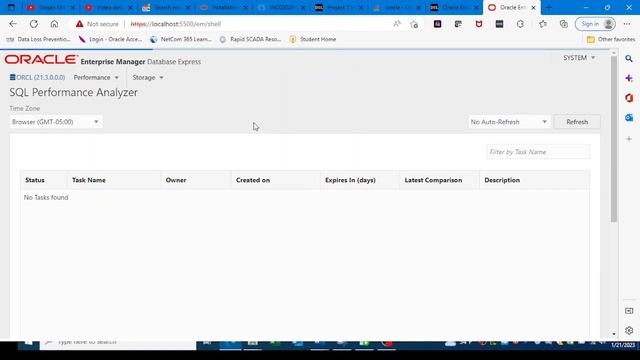Viewport: 640px width, 360px height.
Task: Open the tab actions menu icon
Action: click(x=11, y=7)
